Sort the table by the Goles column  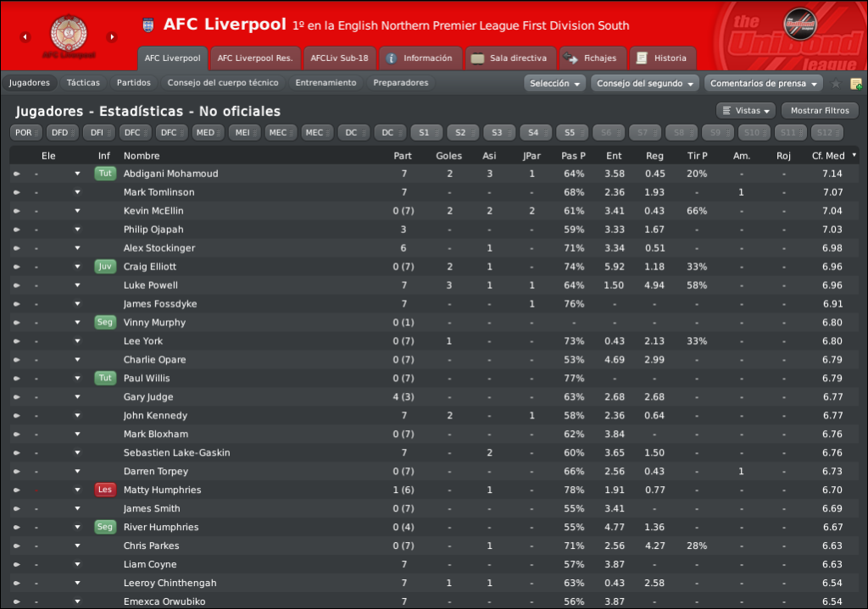(x=449, y=156)
